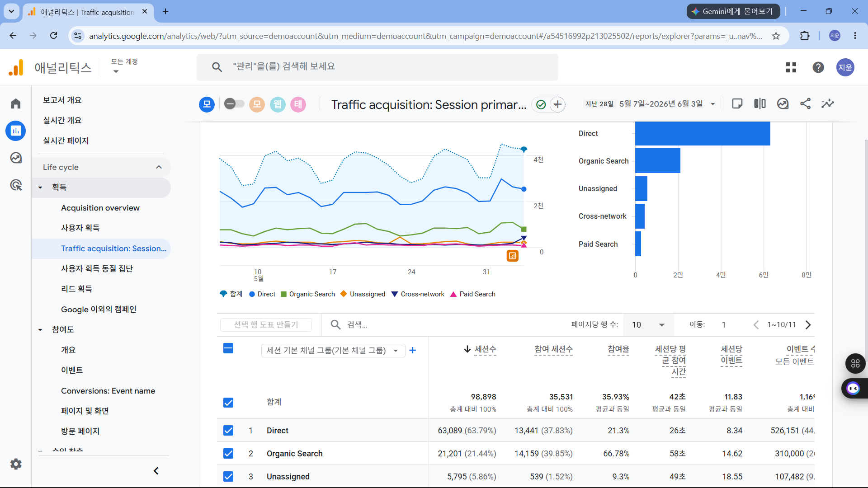868x488 pixels.
Task: Uncheck the Unassigned row checkbox
Action: [228, 477]
